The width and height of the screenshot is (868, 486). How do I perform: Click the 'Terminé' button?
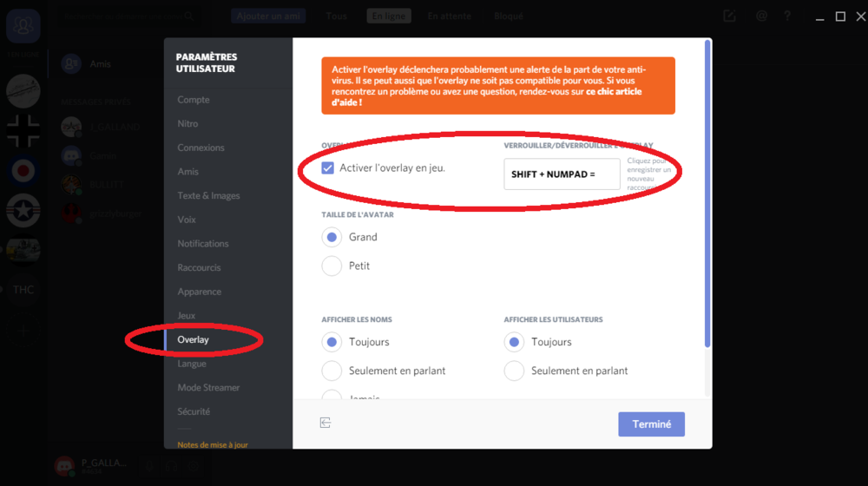tap(651, 424)
